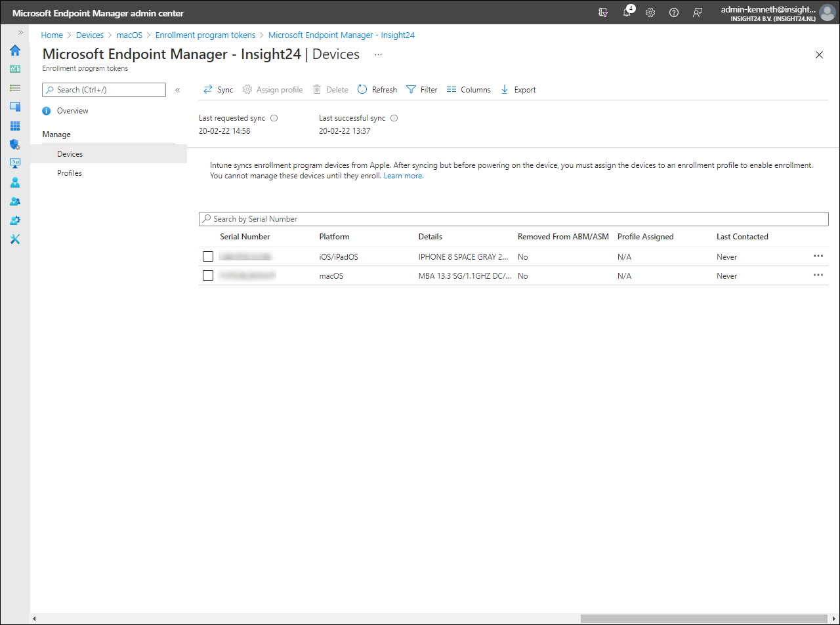Go to Home breadcrumb
The height and width of the screenshot is (625, 840).
pyautogui.click(x=52, y=35)
